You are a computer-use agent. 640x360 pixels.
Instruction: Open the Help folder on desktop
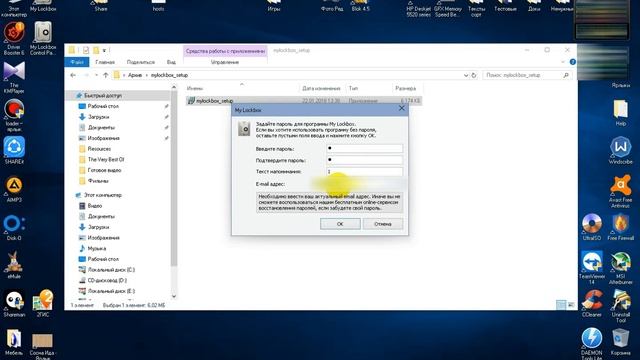coord(620,112)
